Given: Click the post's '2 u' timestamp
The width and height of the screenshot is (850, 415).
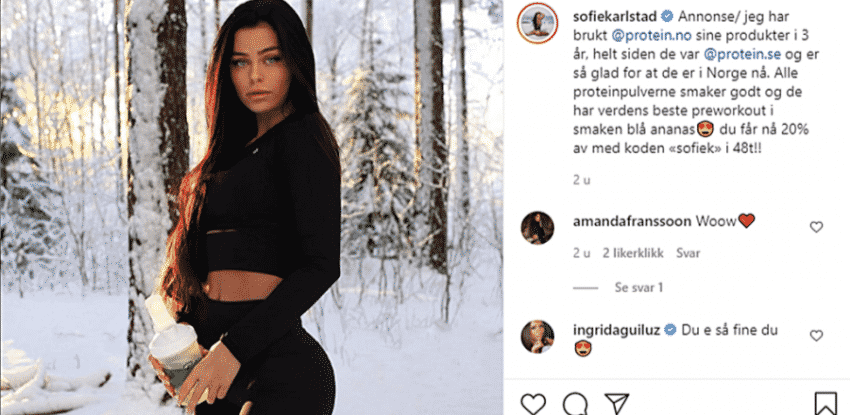Looking at the screenshot, I should pos(582,180).
